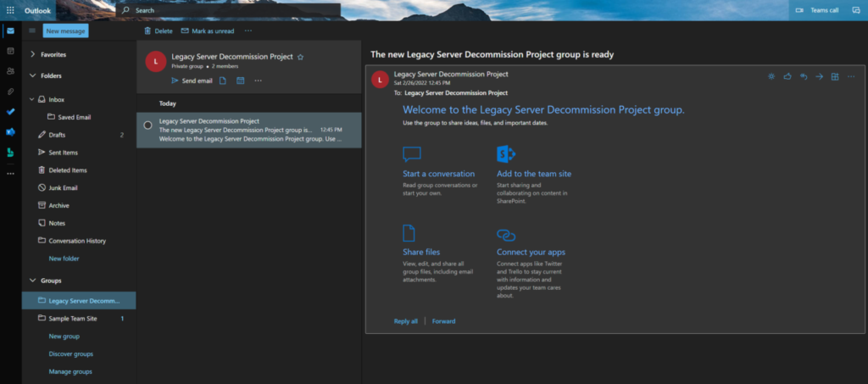This screenshot has height=384, width=868.
Task: Open the app launcher waffle icon
Action: pos(10,10)
